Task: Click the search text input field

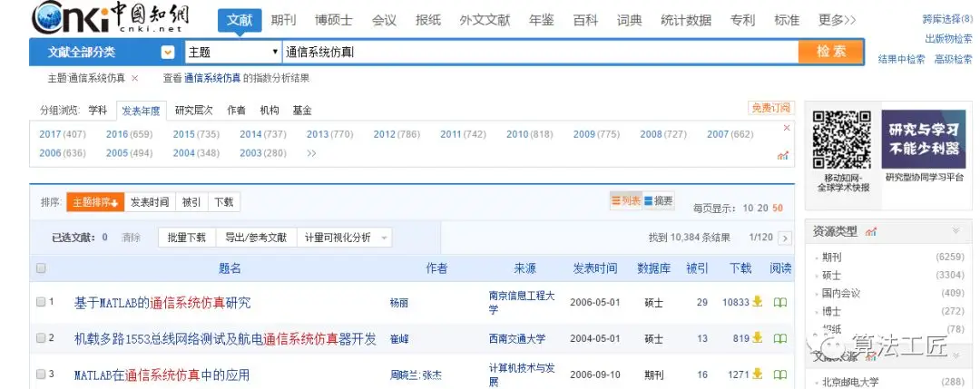Action: pyautogui.click(x=540, y=53)
